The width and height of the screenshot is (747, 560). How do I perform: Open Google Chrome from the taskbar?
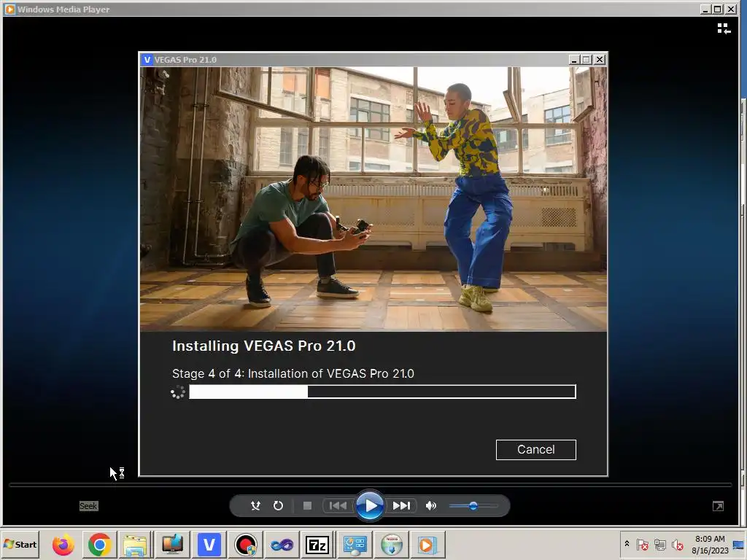99,545
